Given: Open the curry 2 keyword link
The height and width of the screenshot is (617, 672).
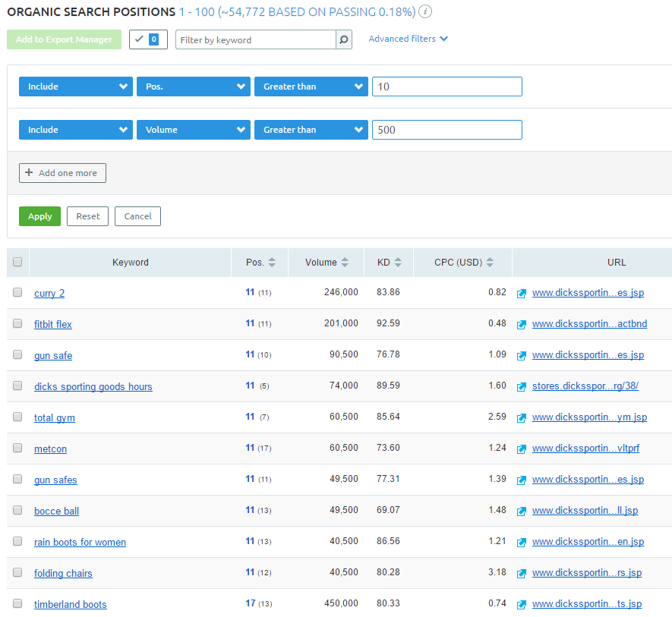Looking at the screenshot, I should (49, 293).
